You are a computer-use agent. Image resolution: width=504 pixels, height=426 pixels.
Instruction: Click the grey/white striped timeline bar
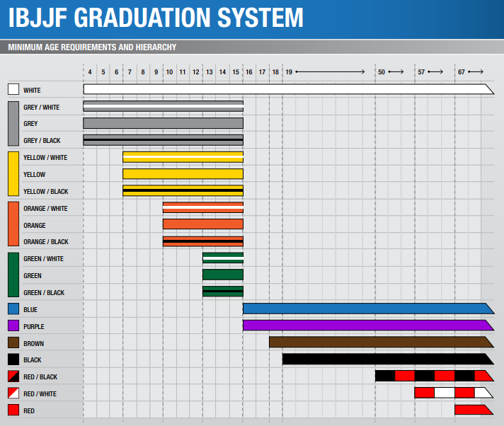point(164,106)
